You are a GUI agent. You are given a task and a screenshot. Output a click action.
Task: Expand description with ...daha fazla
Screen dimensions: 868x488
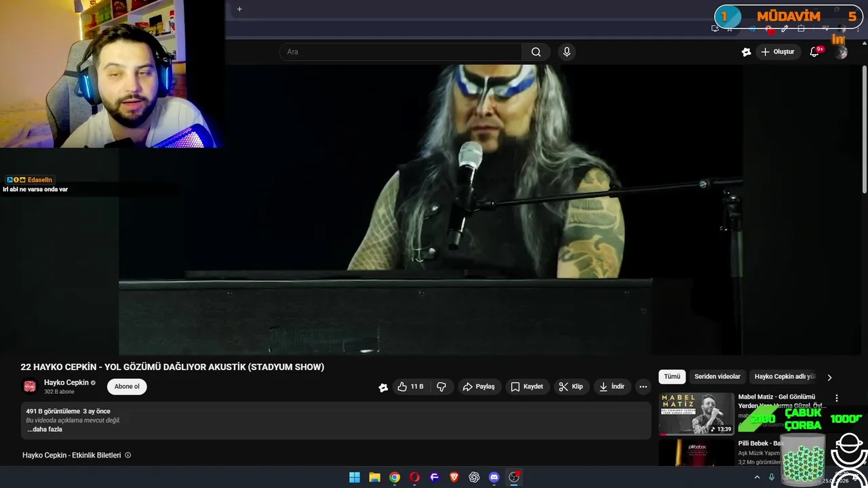[x=45, y=430]
